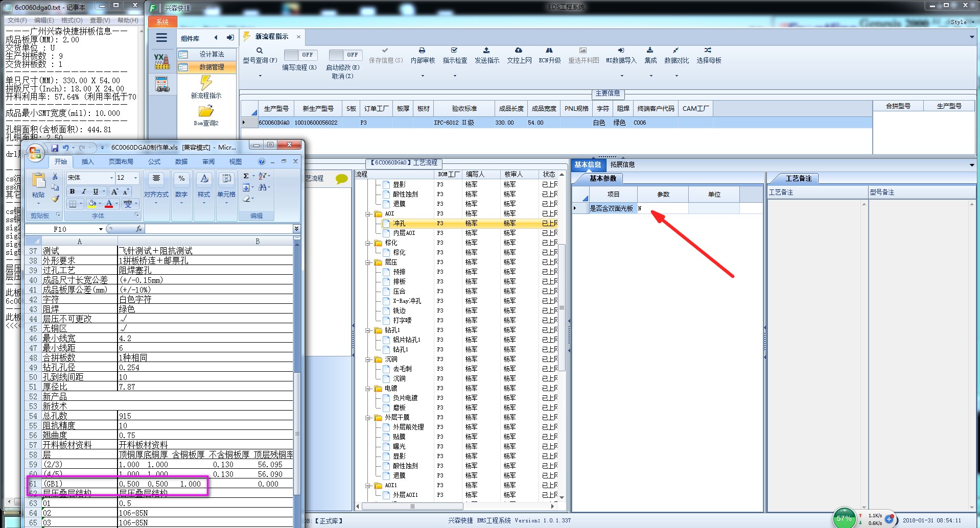Click the AutoSum sigma icon in Excel
This screenshot has height=528, width=980.
[x=246, y=176]
